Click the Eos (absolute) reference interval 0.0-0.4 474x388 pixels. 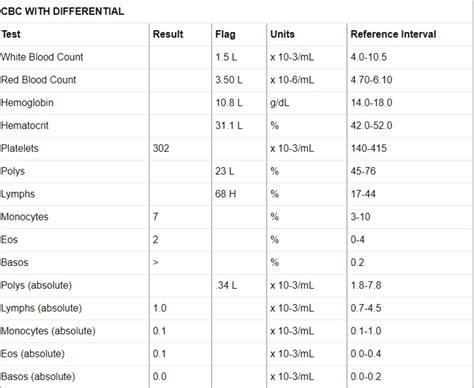pos(366,354)
